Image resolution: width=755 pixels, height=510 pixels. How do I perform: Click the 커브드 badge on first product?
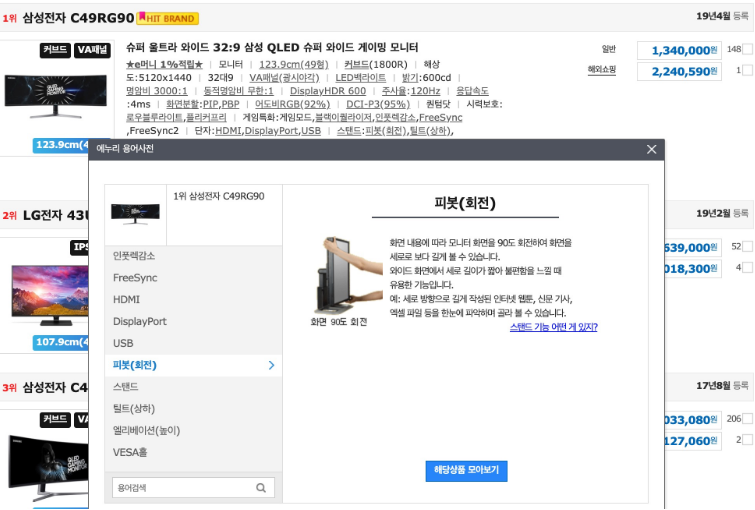pyautogui.click(x=55, y=50)
